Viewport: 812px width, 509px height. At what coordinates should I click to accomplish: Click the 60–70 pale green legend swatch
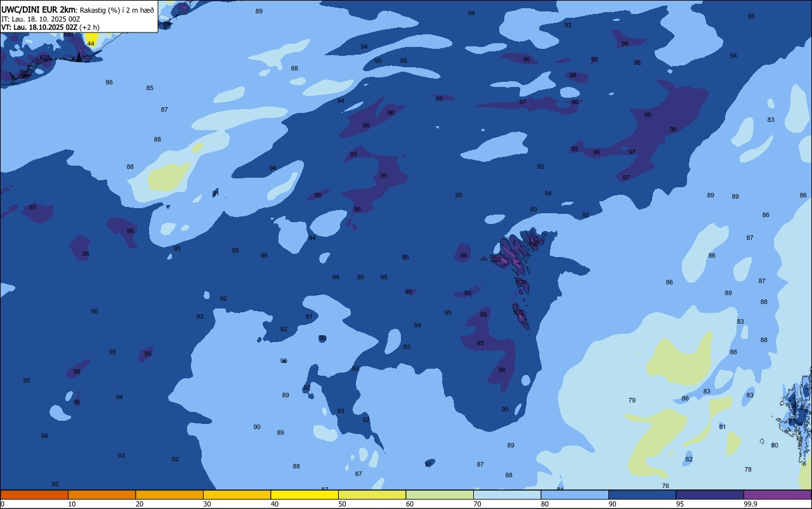tap(440, 494)
